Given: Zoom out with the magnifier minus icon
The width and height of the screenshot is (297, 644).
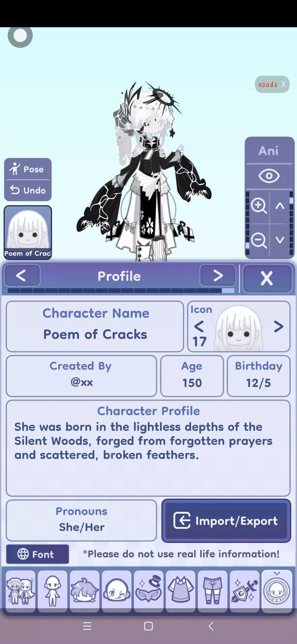Looking at the screenshot, I should coord(258,240).
